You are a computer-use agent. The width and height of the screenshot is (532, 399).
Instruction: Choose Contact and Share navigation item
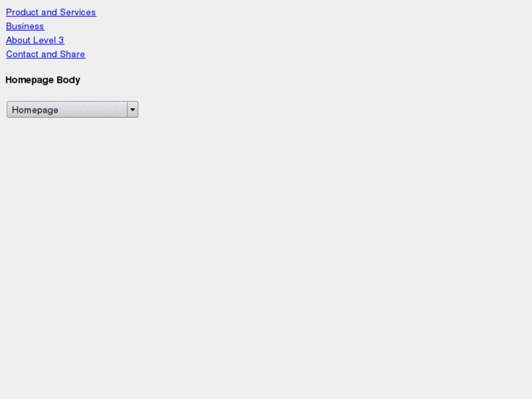click(x=45, y=54)
